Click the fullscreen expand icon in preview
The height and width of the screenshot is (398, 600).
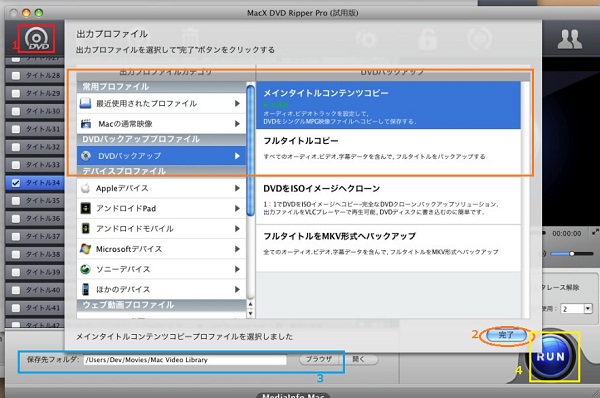[595, 232]
